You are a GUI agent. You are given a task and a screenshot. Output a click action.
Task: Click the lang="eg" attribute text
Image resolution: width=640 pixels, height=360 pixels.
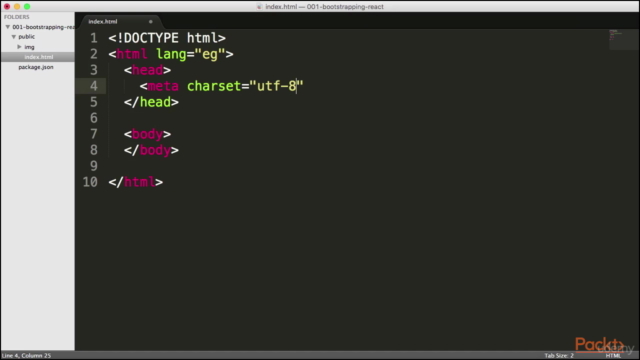191,54
